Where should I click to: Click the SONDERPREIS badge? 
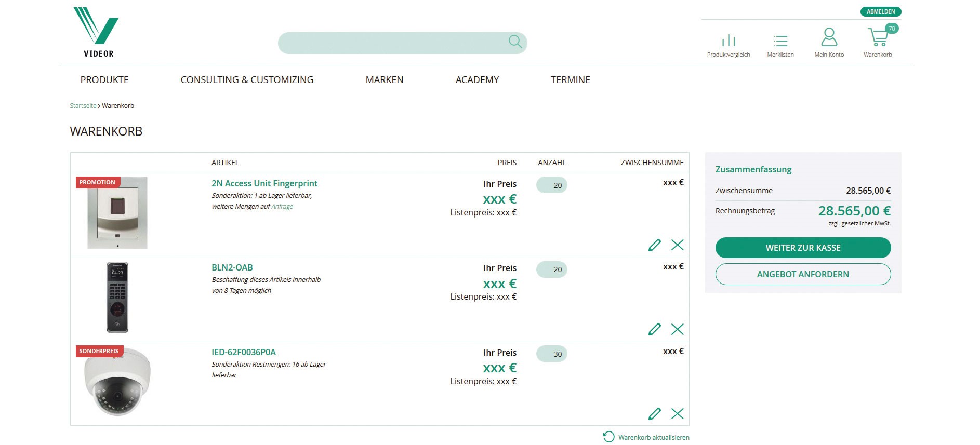(99, 351)
